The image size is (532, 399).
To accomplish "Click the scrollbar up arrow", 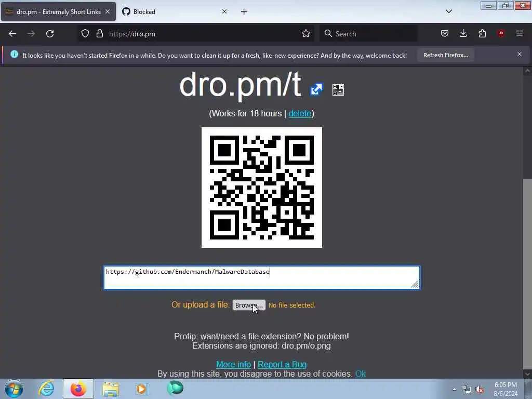I will [x=527, y=71].
